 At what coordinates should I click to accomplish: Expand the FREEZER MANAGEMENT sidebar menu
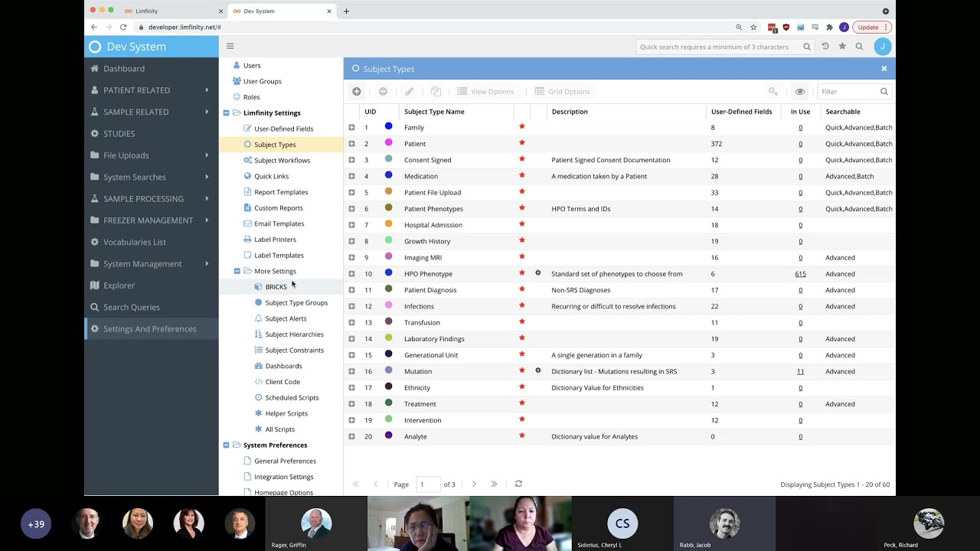tap(151, 220)
